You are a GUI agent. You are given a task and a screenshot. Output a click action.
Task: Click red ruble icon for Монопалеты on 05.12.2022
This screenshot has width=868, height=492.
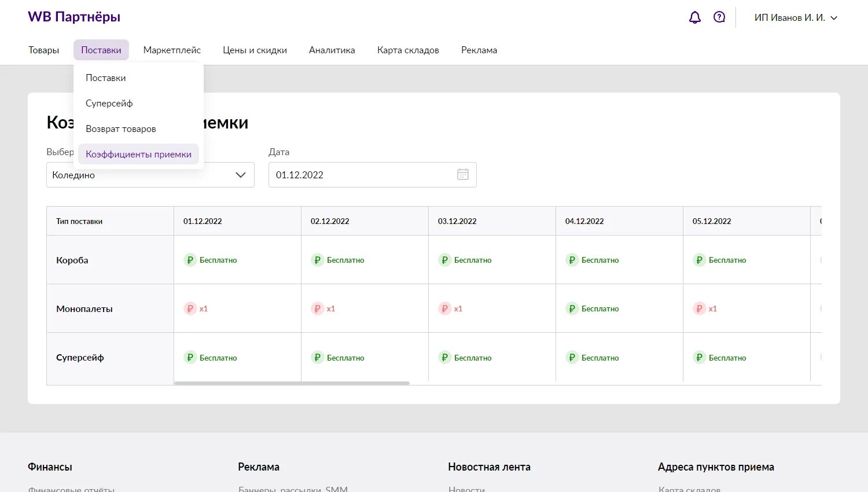click(699, 309)
